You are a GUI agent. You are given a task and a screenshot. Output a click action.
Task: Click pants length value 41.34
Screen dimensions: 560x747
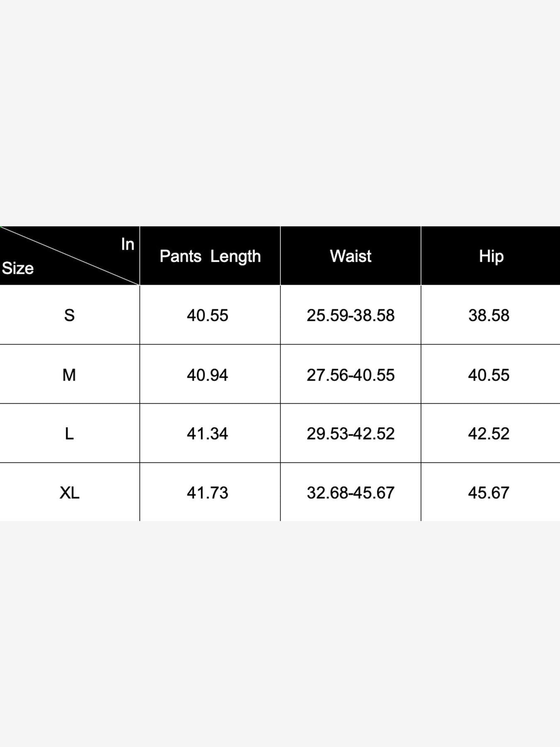(207, 434)
